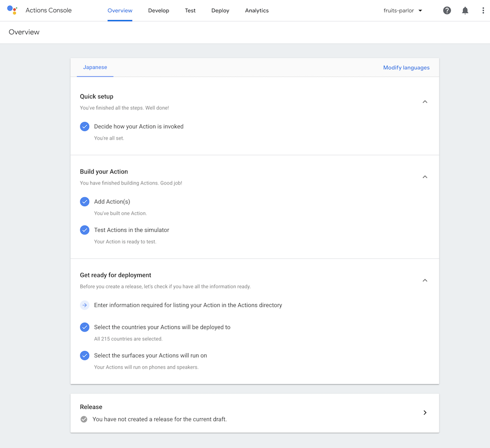Click checkmark icon beside Add Action(s)
The image size is (490, 448).
pyautogui.click(x=85, y=202)
